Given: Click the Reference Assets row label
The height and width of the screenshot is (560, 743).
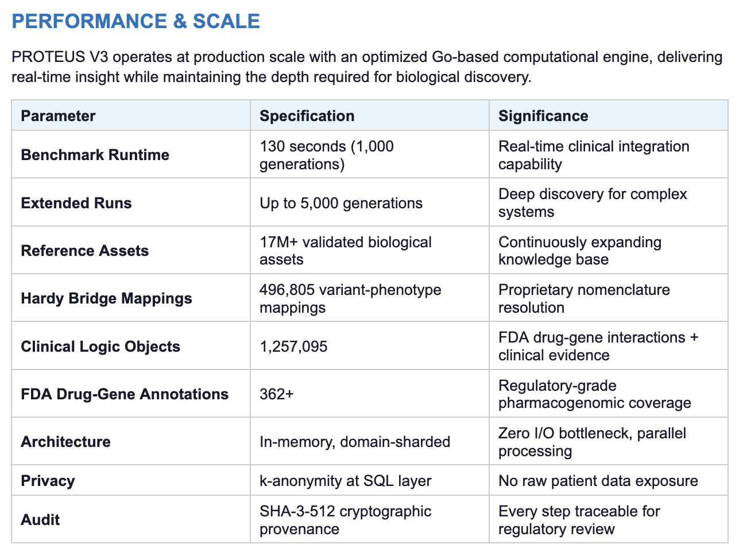Looking at the screenshot, I should point(84,251).
